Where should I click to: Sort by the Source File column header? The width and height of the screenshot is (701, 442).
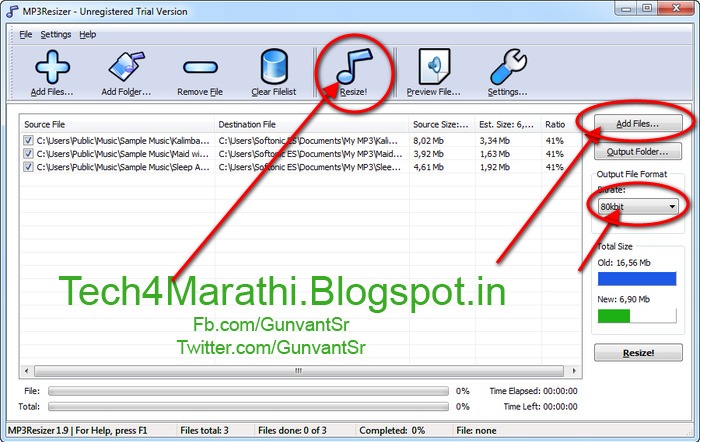click(x=117, y=124)
